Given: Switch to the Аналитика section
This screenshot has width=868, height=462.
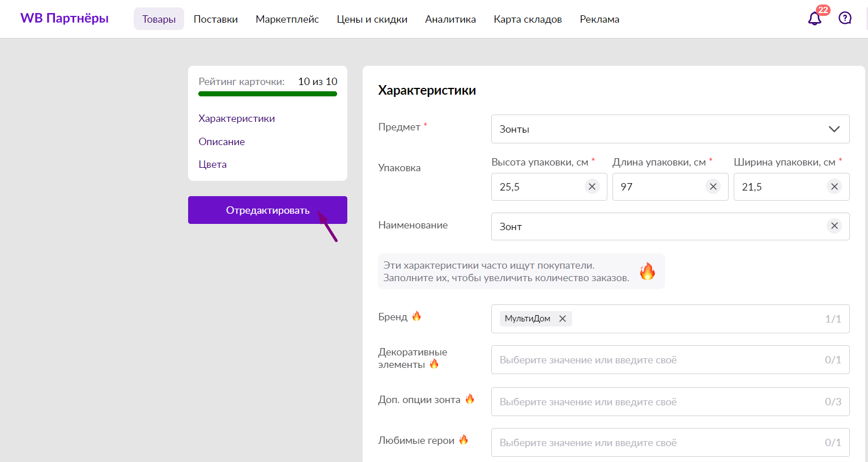Looking at the screenshot, I should point(450,19).
